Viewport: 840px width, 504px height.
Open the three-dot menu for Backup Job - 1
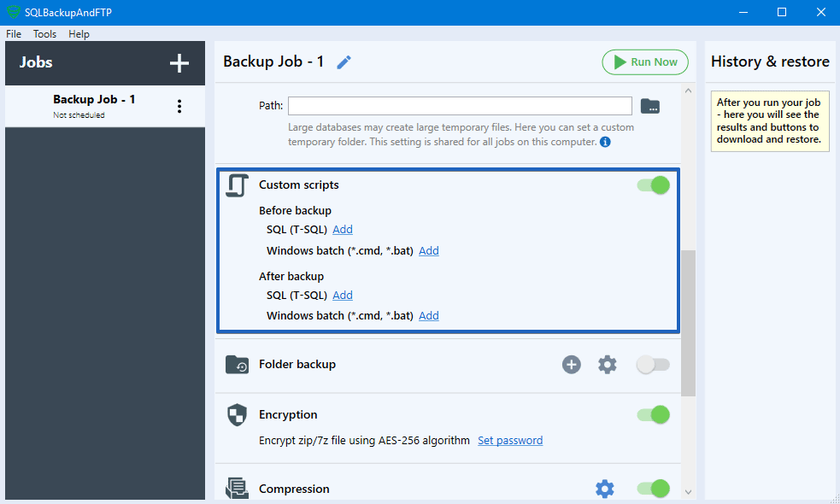pyautogui.click(x=179, y=106)
